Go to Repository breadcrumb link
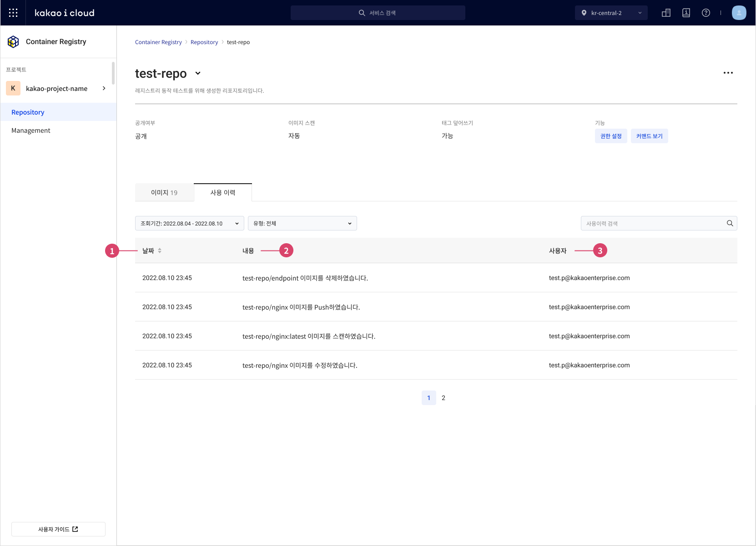This screenshot has height=546, width=756. (x=204, y=42)
